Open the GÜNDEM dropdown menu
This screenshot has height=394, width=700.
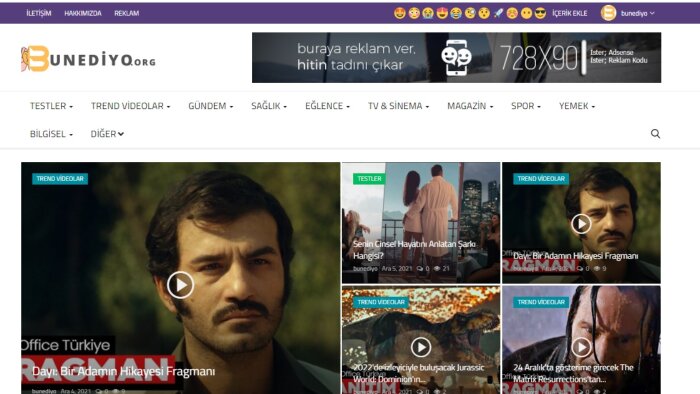(210, 106)
